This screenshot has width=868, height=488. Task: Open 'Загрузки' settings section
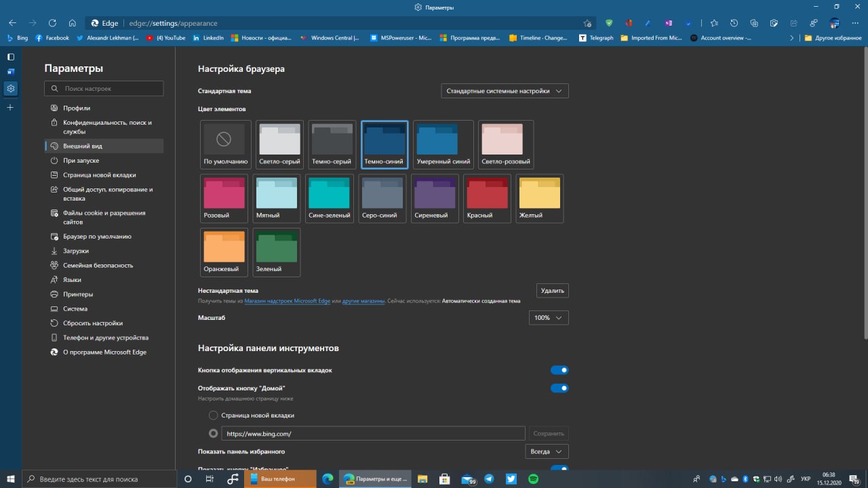(104, 251)
